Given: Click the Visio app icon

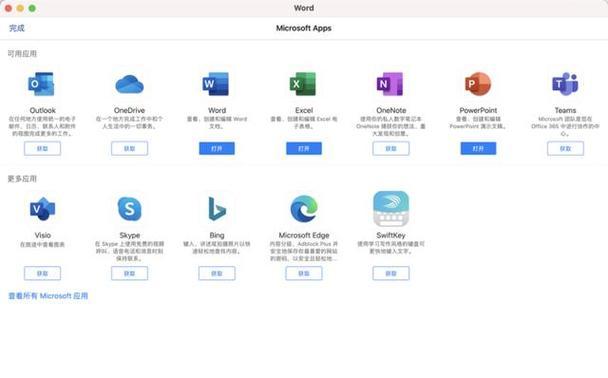Looking at the screenshot, I should click(x=42, y=209).
